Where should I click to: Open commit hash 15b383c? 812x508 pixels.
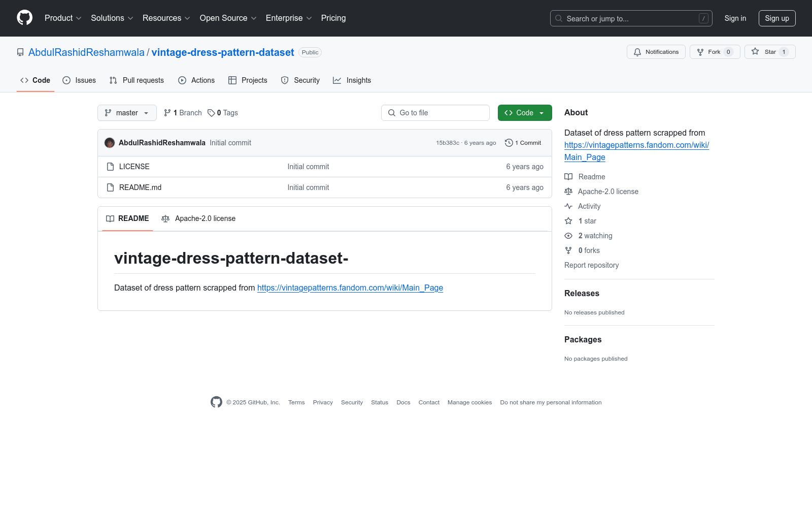(448, 143)
